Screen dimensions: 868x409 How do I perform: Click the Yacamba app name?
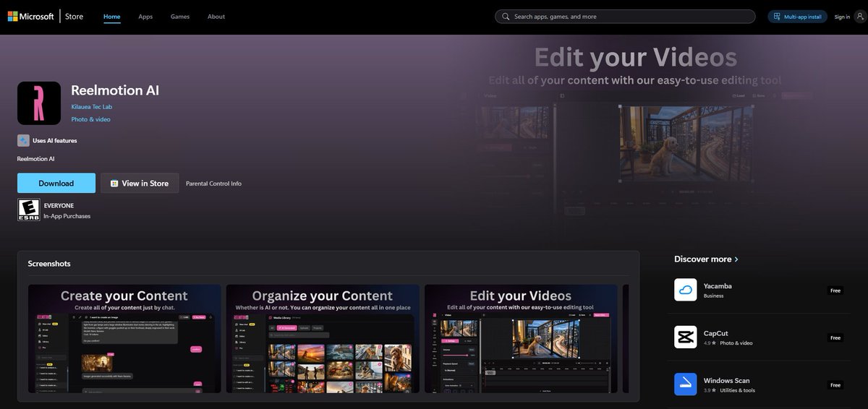pos(718,286)
